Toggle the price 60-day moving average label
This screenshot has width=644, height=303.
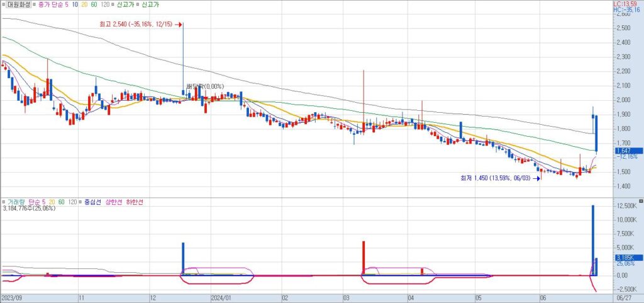95,5
